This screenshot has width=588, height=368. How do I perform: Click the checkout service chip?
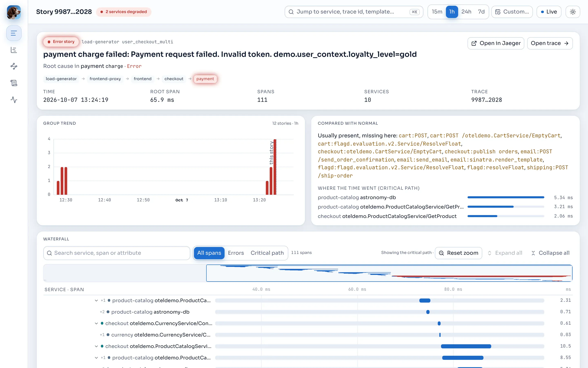pyautogui.click(x=174, y=79)
